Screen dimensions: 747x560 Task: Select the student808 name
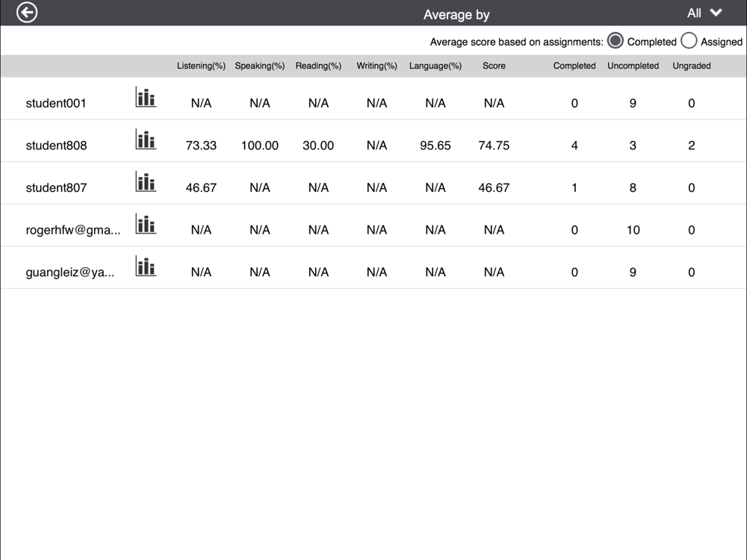(x=56, y=146)
